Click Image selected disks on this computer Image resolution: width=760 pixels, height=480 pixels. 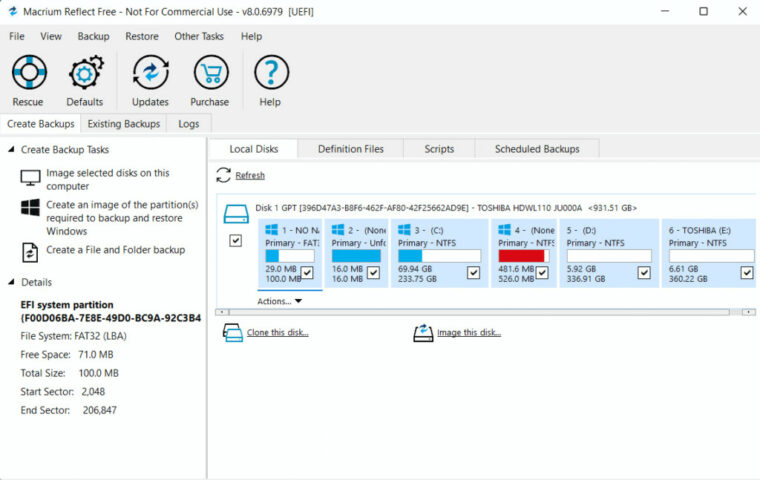click(108, 179)
